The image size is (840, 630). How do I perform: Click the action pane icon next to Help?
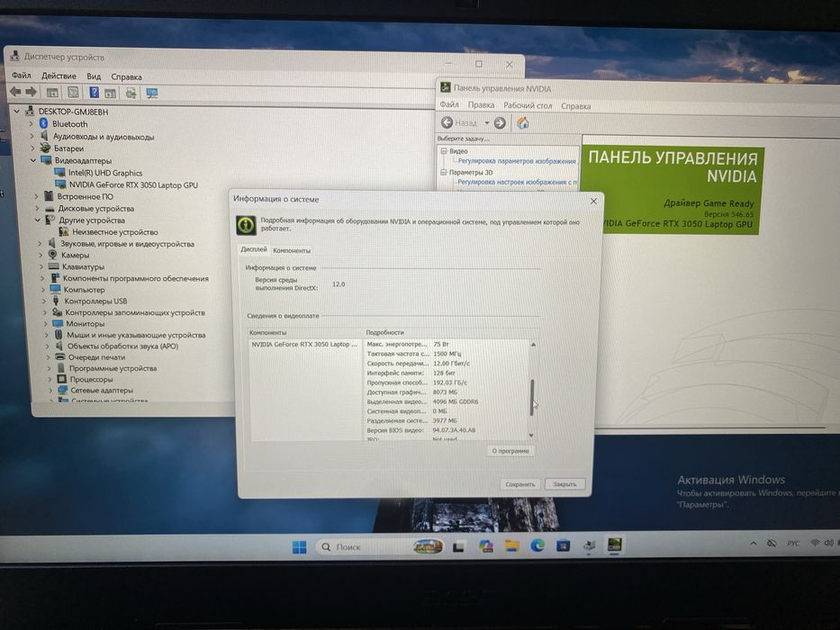[x=111, y=94]
